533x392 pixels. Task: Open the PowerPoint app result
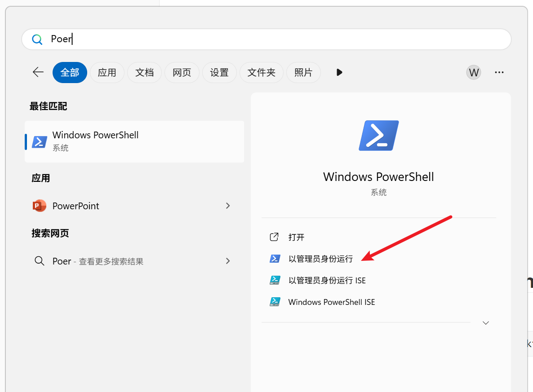point(134,206)
